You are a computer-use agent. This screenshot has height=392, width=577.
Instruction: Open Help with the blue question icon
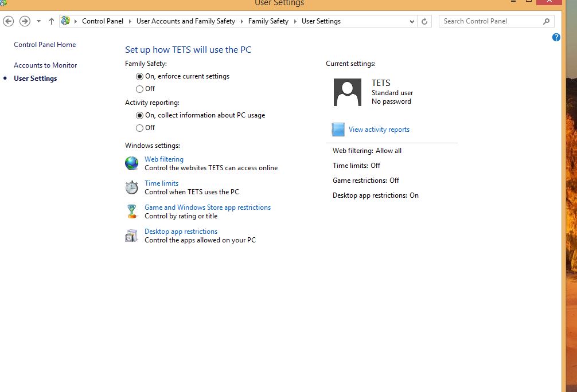[x=556, y=37]
